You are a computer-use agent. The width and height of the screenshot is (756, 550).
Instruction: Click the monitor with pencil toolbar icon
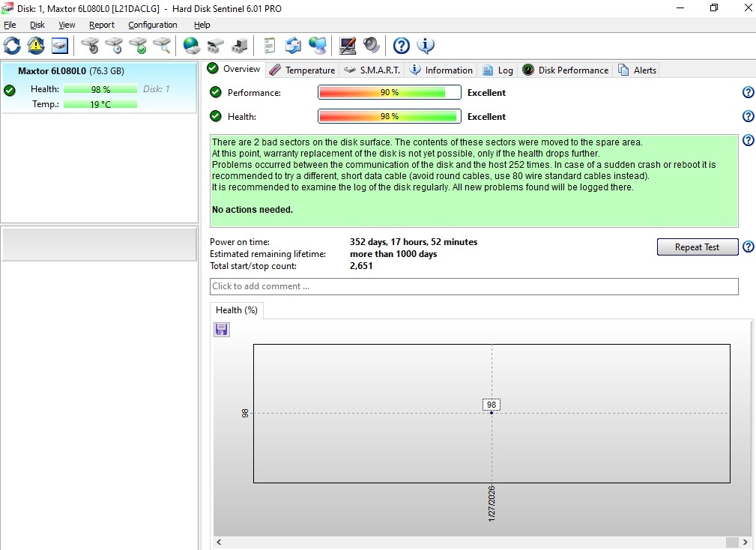[348, 46]
